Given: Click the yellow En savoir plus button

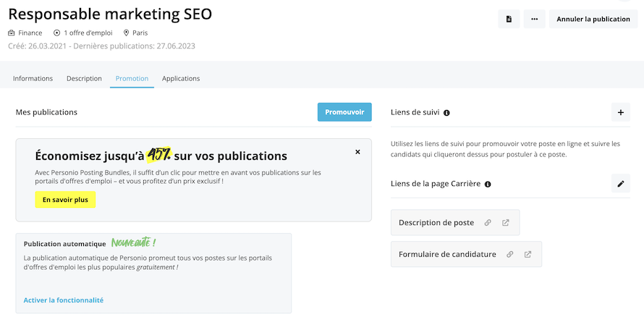Looking at the screenshot, I should 65,200.
